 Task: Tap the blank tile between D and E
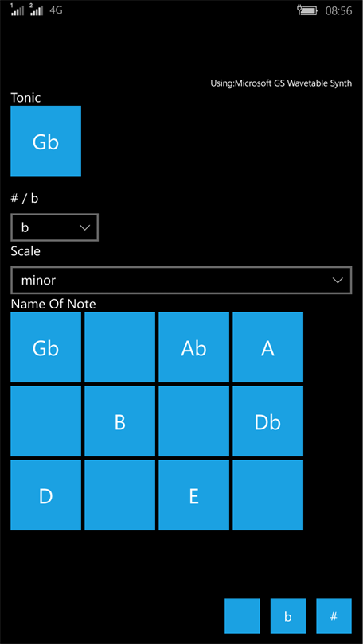tap(120, 495)
